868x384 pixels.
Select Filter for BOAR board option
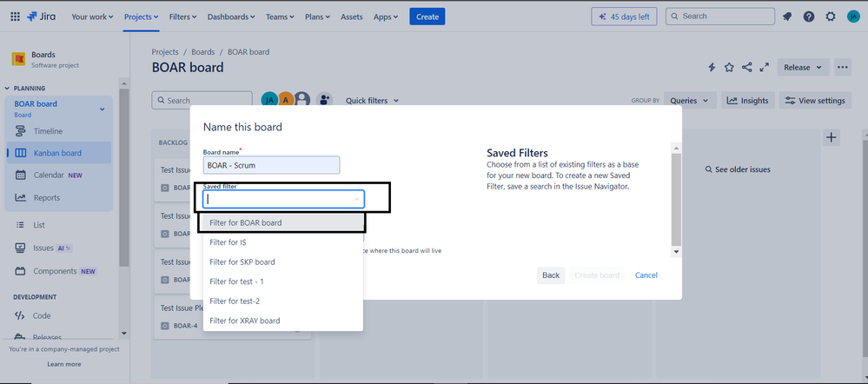[282, 222]
